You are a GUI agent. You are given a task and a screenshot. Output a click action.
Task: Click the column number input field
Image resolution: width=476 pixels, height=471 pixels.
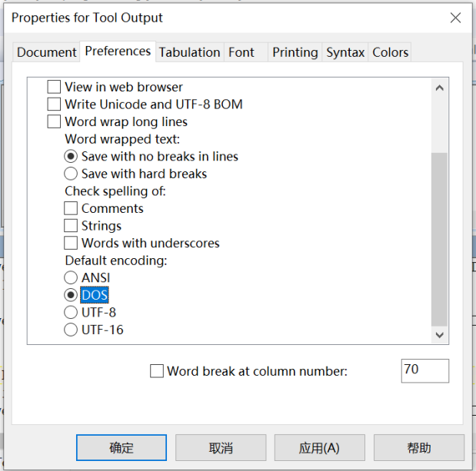(x=424, y=370)
